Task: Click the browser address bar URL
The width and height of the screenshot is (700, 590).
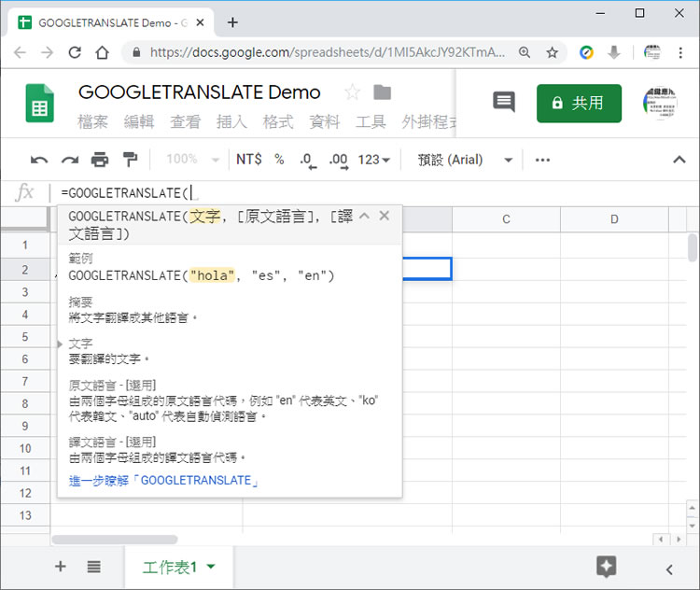Action: [328, 52]
